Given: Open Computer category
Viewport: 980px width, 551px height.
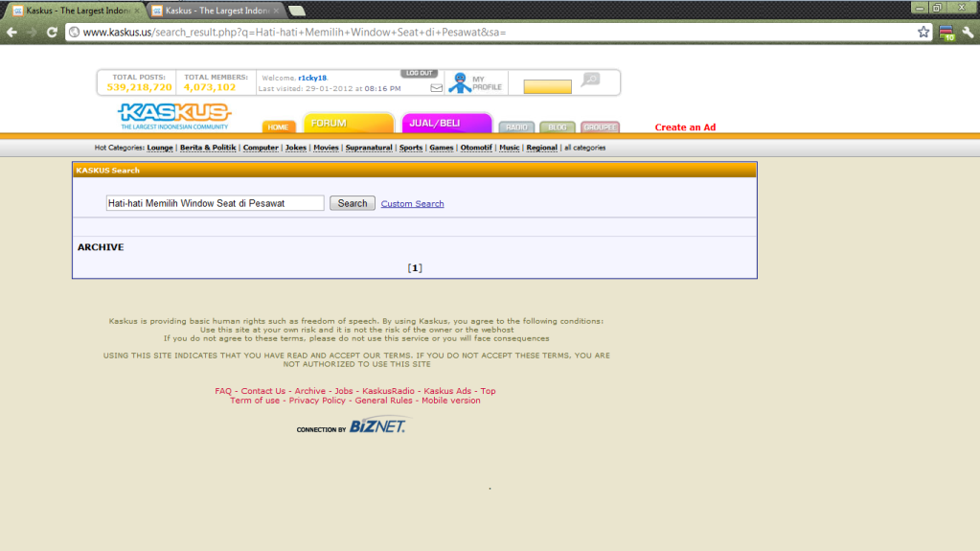Looking at the screenshot, I should (261, 148).
